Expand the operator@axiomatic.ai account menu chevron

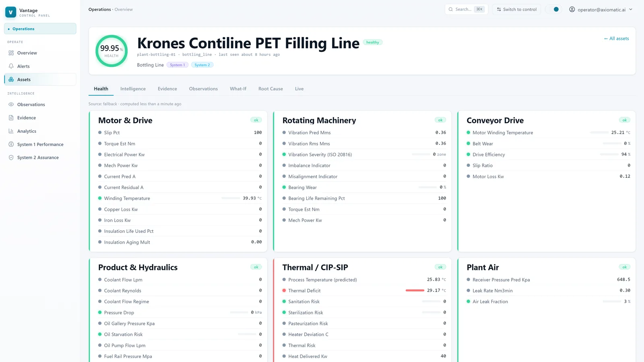pyautogui.click(x=631, y=9)
